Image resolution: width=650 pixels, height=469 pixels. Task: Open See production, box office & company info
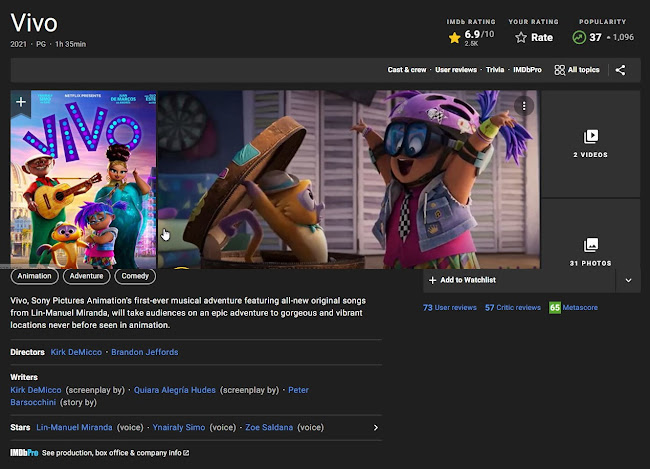(112, 453)
